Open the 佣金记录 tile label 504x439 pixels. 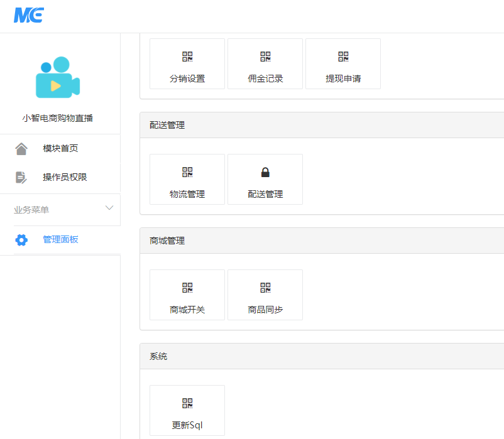pos(265,79)
